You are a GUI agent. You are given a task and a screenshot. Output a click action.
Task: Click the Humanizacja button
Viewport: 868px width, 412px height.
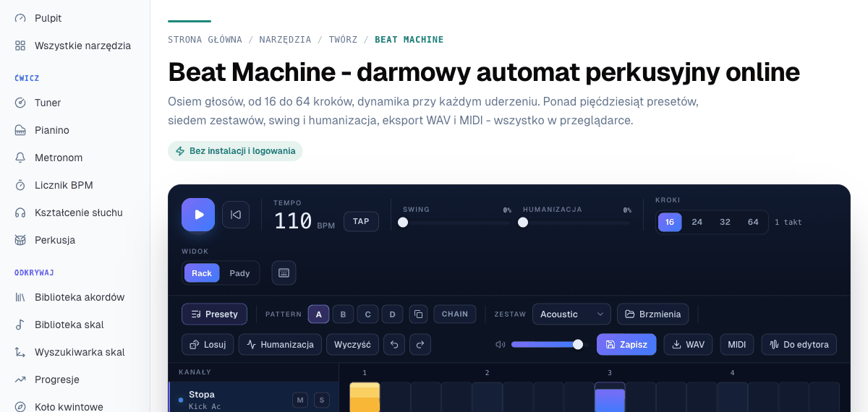coord(280,344)
